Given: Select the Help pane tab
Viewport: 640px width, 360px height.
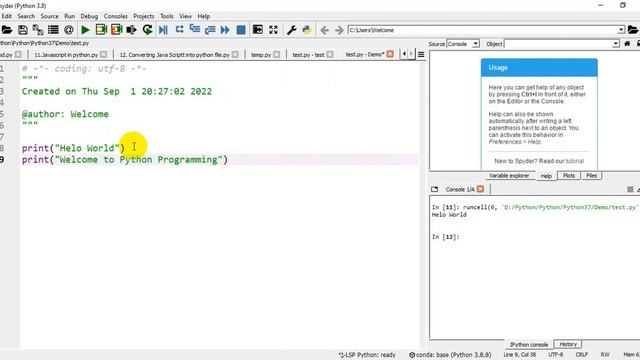Looking at the screenshot, I should point(546,176).
